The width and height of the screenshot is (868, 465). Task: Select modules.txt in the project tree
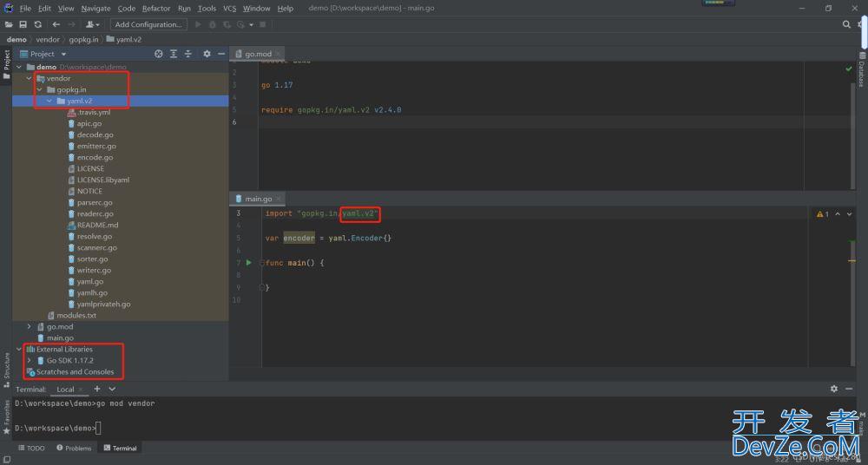[76, 315]
